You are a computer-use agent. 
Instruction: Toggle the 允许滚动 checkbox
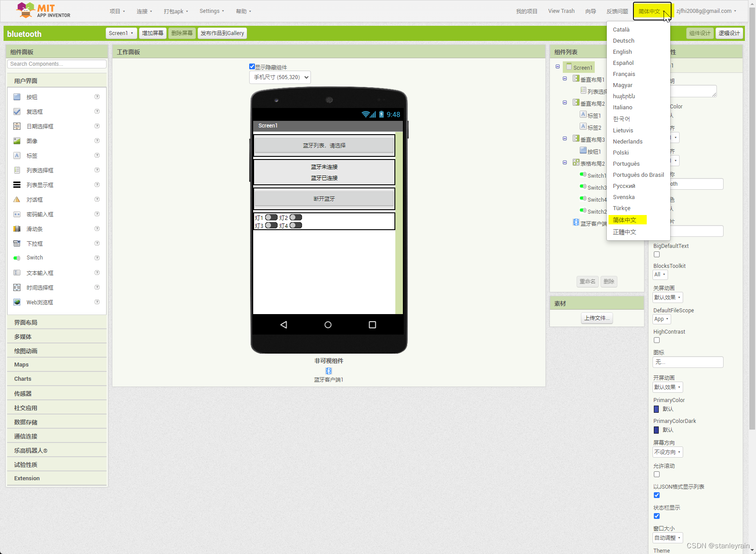[x=657, y=474]
